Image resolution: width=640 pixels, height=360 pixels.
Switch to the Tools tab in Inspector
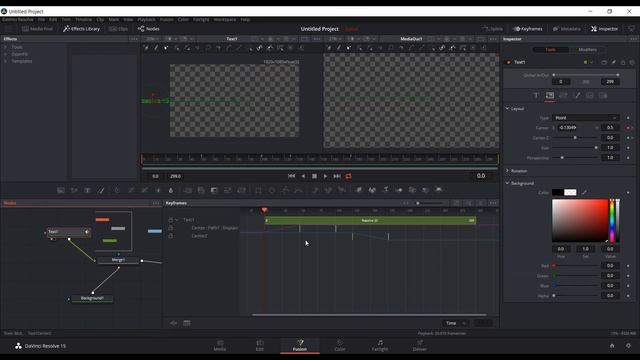coord(551,49)
